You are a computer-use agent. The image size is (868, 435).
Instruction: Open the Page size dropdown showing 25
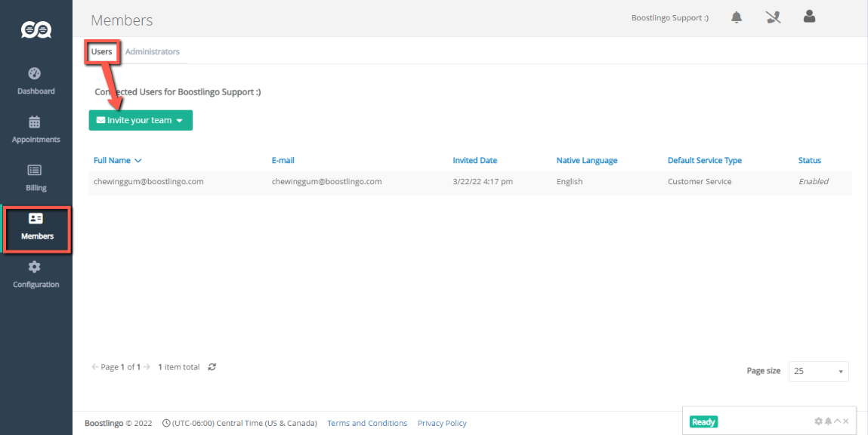point(819,371)
